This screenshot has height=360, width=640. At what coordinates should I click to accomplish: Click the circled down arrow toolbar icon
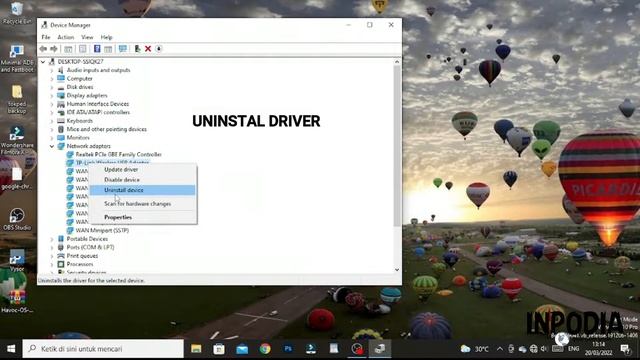pos(159,49)
